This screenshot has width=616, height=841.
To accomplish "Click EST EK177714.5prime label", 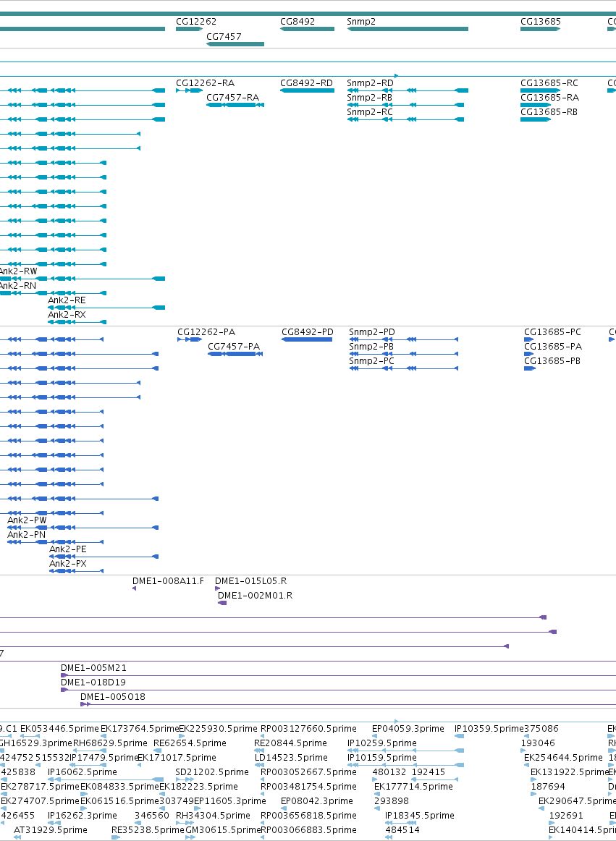I will 414,787.
